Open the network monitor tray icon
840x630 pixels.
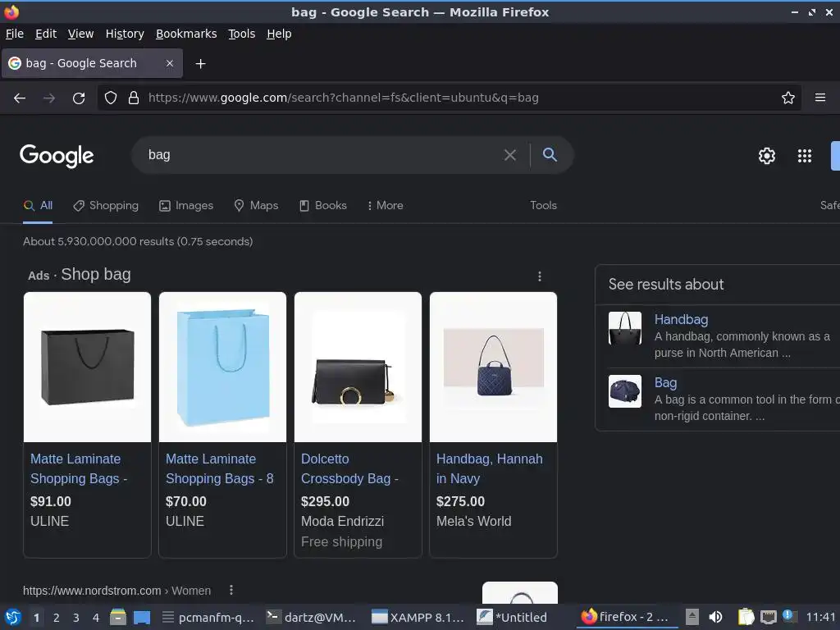(768, 617)
